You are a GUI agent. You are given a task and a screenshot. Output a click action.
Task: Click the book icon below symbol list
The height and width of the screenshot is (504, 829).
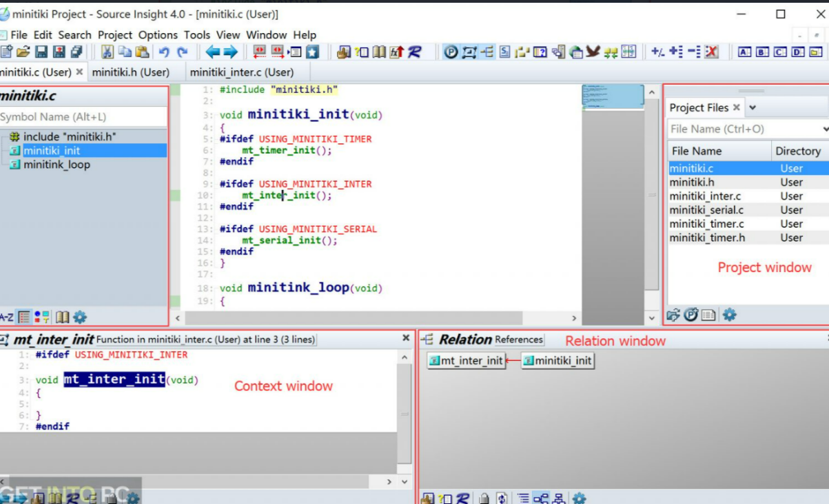[x=62, y=317]
